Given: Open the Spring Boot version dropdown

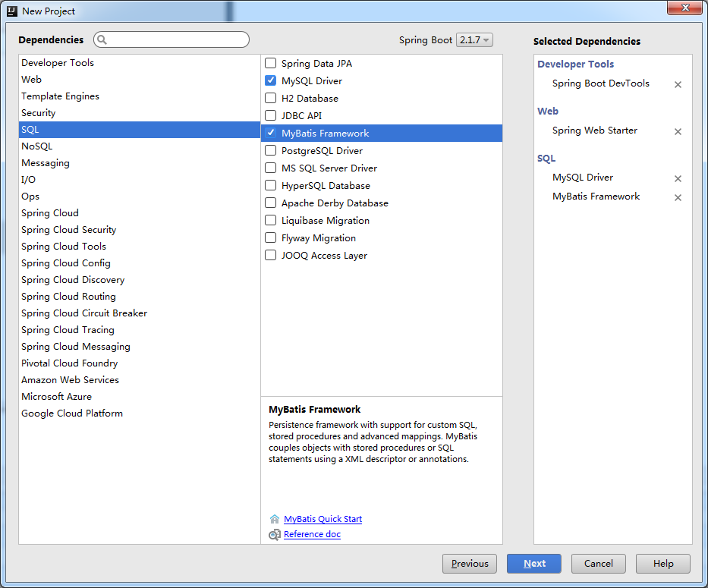Looking at the screenshot, I should pos(475,40).
